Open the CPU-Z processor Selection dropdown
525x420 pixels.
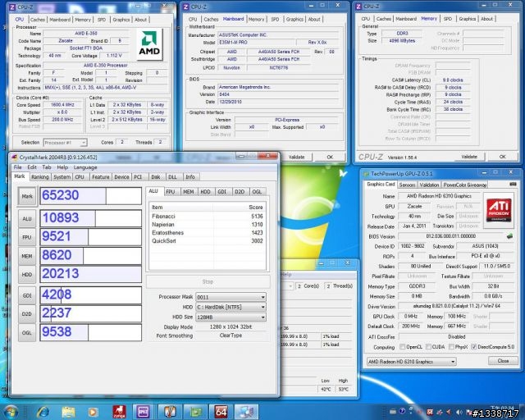66,143
